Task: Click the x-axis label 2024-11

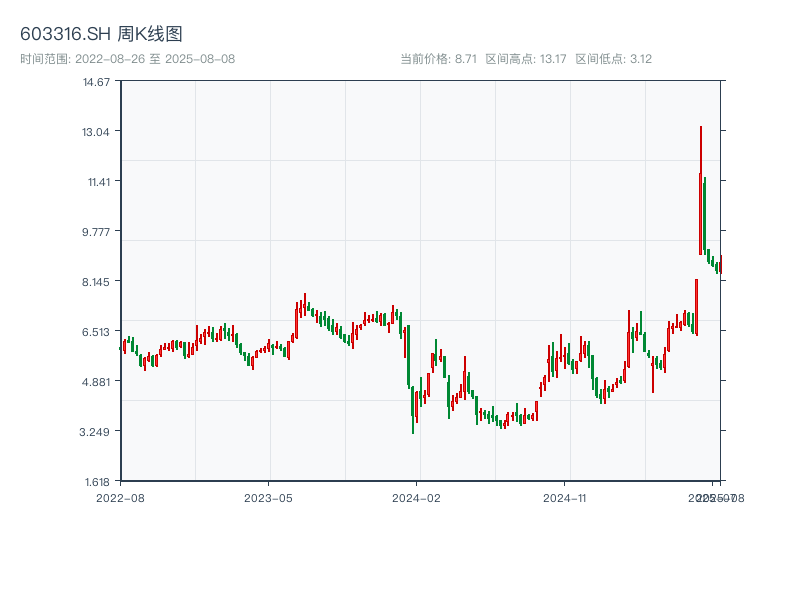Action: pos(565,498)
